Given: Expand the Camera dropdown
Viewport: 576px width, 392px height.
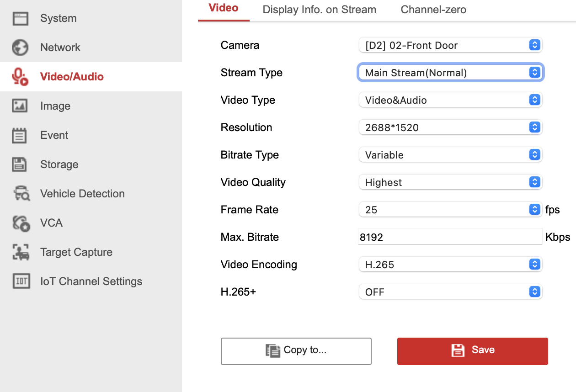Looking at the screenshot, I should coord(450,45).
